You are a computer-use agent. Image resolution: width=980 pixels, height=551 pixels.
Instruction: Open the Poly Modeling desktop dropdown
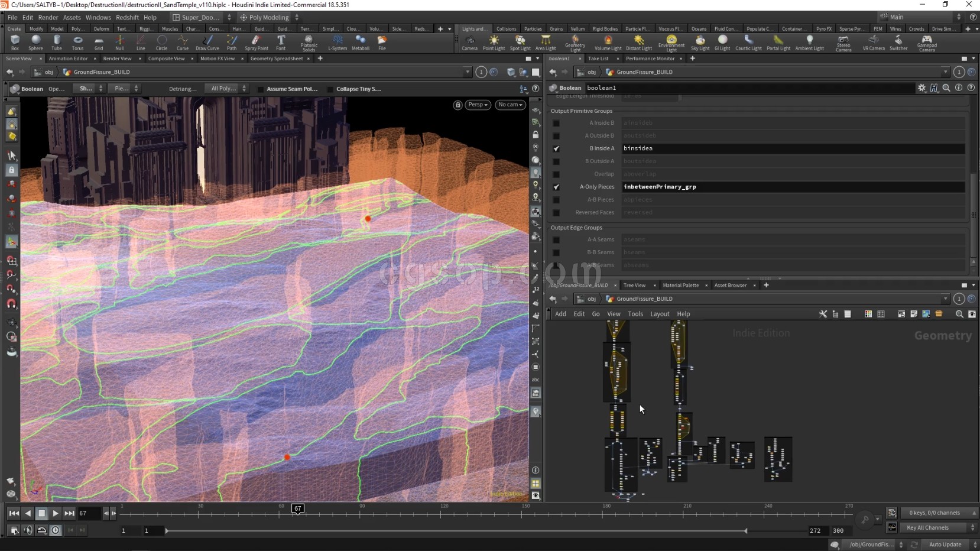(269, 17)
